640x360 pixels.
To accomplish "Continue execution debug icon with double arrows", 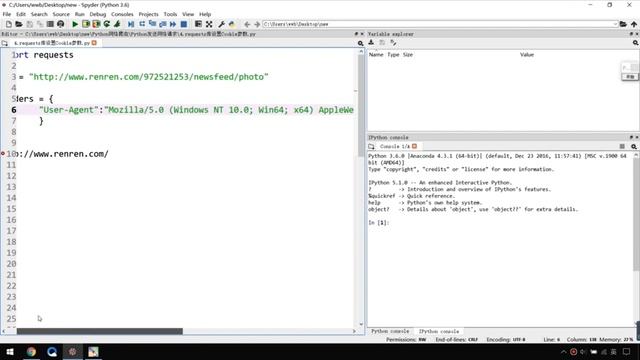I will [x=173, y=24].
